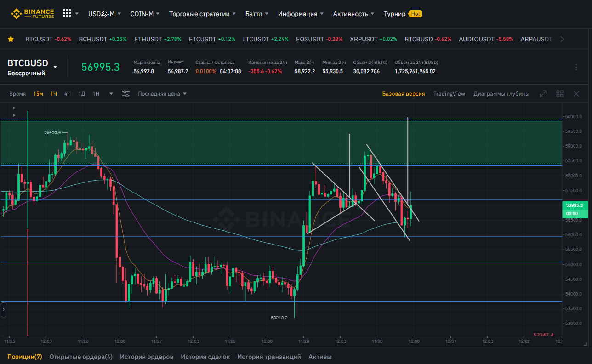
Task: Click the 11/29 date axis label
Action: click(x=303, y=341)
